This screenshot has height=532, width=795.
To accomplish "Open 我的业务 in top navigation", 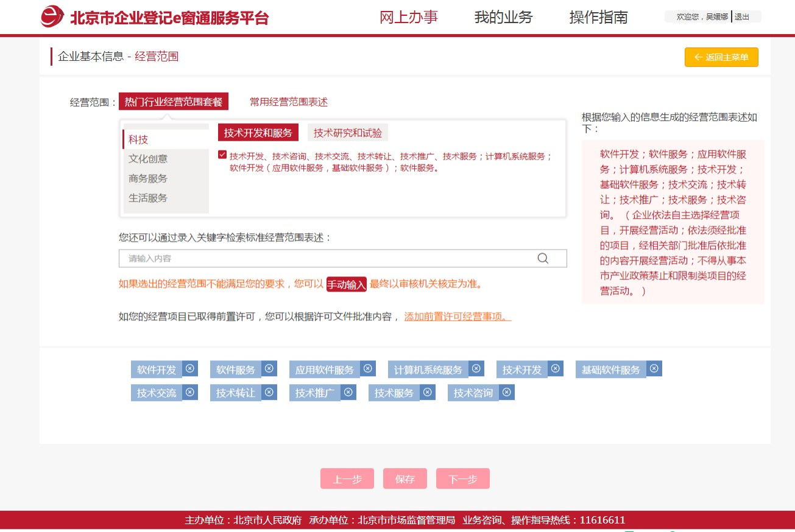I will coord(503,17).
